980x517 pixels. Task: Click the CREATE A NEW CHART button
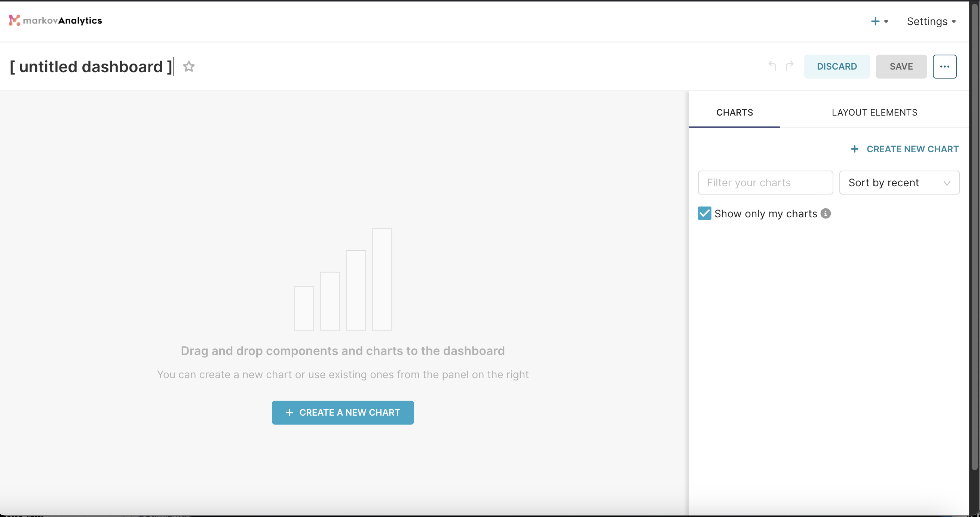coord(342,412)
